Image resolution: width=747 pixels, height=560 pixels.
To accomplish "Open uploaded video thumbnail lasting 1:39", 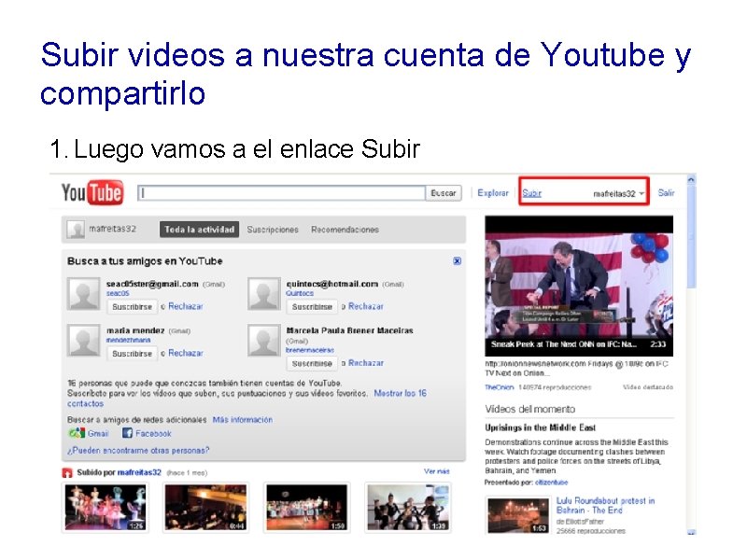I will (x=408, y=507).
